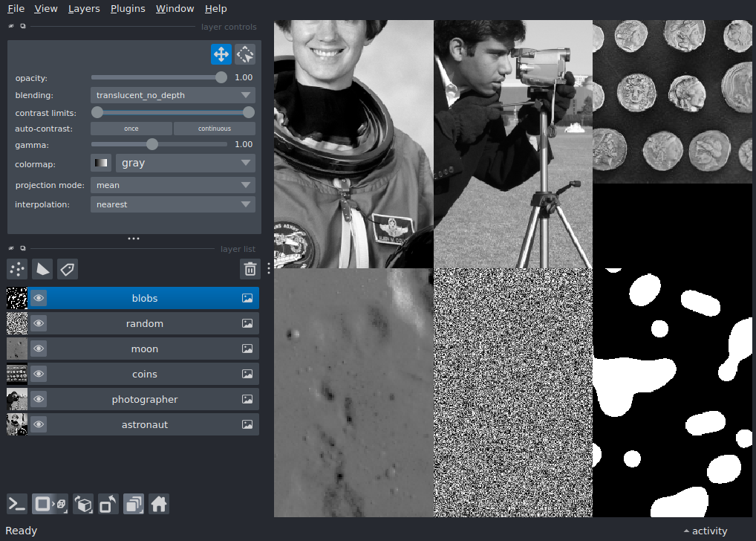Viewport: 756px width, 541px height.
Task: Select the transform layer tool
Action: pos(245,54)
